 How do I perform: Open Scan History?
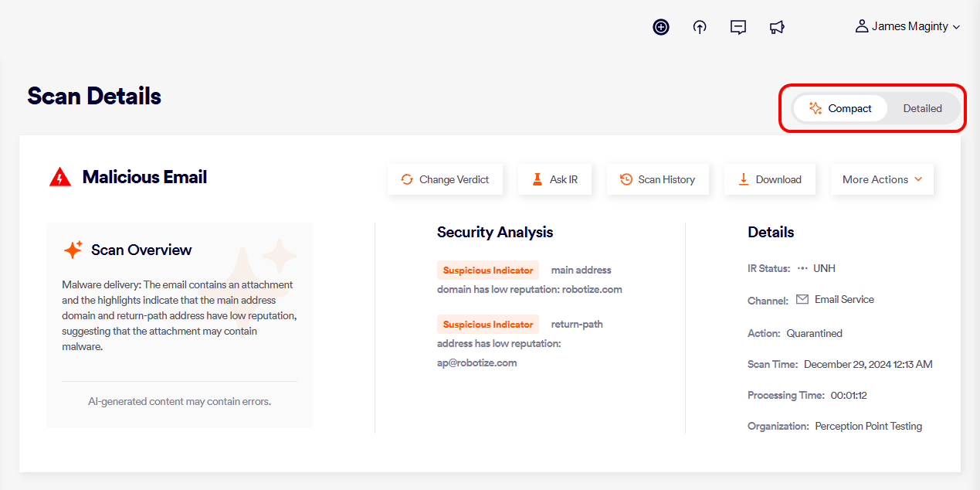[657, 179]
